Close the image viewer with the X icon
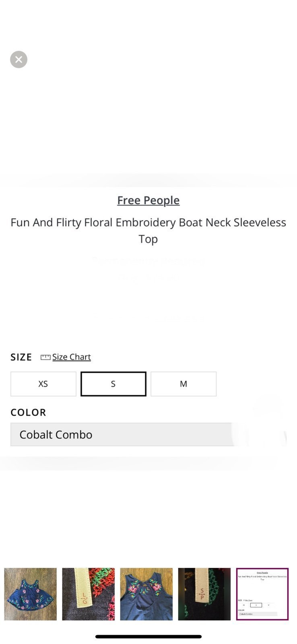This screenshot has width=297, height=644. [19, 60]
